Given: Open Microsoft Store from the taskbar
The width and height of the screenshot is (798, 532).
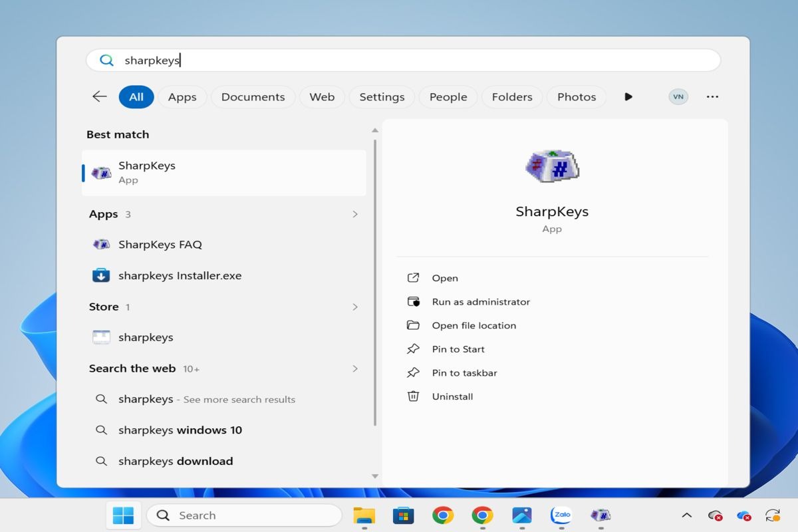Looking at the screenshot, I should [x=403, y=515].
